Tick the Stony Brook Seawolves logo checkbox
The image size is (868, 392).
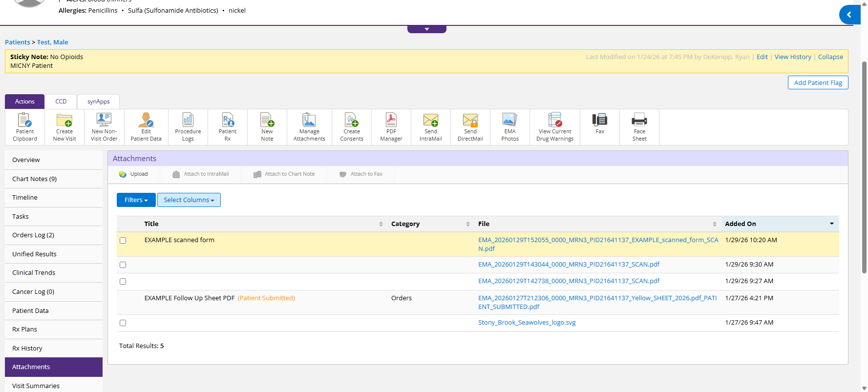click(123, 323)
